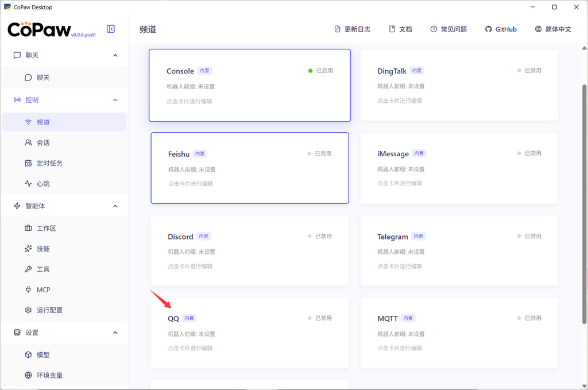The image size is (588, 390).
Task: Click the globe language icon
Action: (x=538, y=29)
